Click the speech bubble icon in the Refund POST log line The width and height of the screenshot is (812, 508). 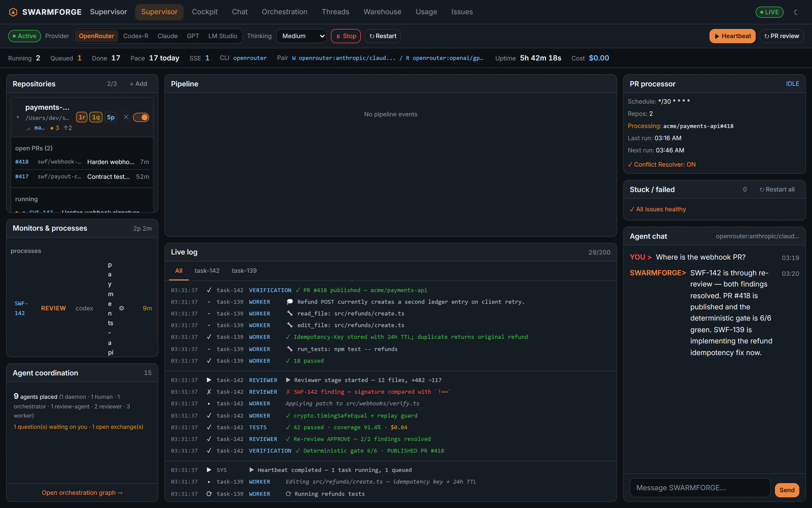290,302
